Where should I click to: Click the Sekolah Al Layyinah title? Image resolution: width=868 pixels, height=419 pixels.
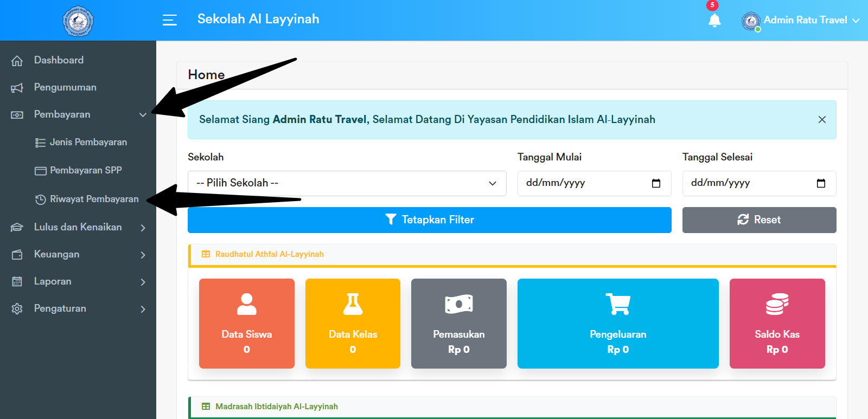coord(258,19)
